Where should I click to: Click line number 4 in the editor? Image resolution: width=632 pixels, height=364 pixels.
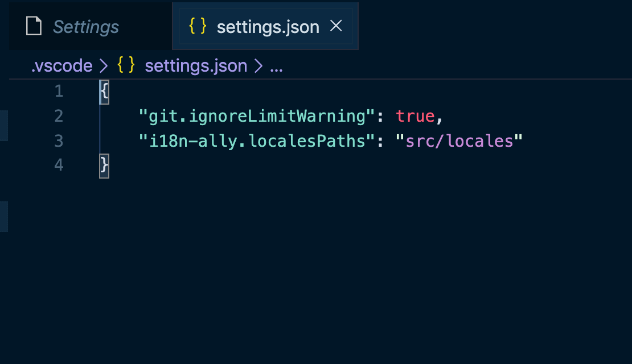coord(59,166)
